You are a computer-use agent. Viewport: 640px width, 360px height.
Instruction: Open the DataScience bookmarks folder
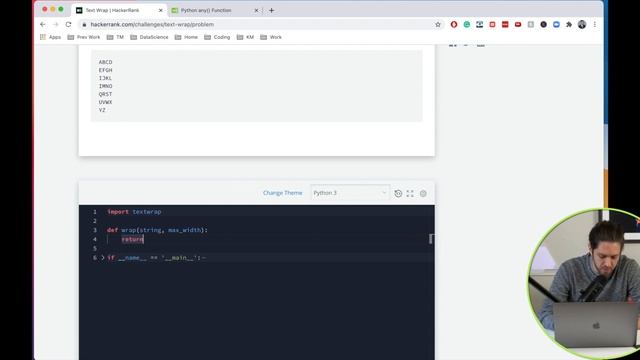pyautogui.click(x=149, y=37)
